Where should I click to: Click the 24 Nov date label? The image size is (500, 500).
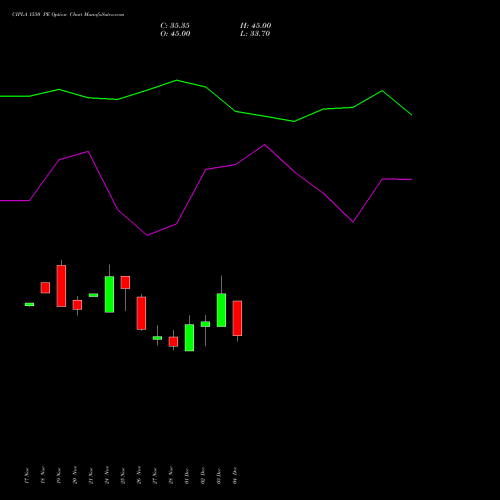[x=107, y=475]
